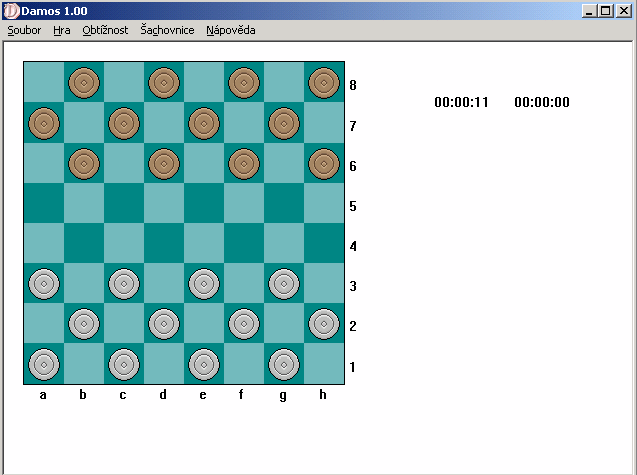Click the brown piece on d6
This screenshot has height=475, width=637.
pos(164,164)
